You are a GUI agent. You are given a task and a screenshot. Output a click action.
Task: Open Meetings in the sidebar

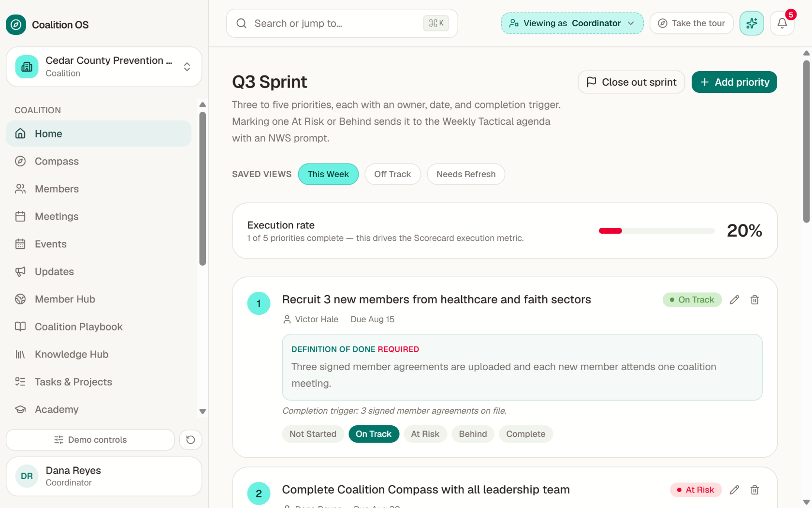point(99,216)
